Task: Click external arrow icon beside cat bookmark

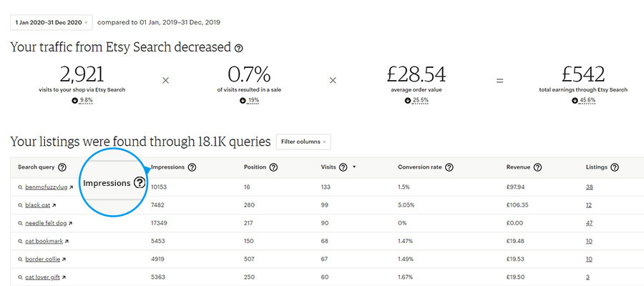Action: click(x=67, y=241)
